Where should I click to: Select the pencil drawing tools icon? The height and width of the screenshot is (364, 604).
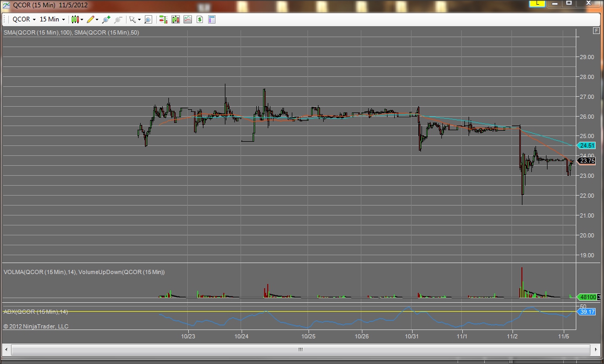pyautogui.click(x=90, y=19)
